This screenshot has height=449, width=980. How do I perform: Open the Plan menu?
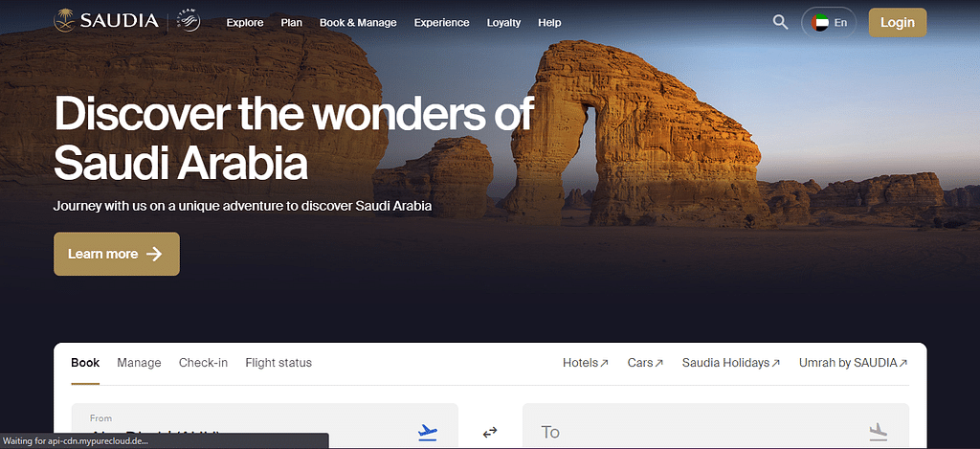pos(292,22)
